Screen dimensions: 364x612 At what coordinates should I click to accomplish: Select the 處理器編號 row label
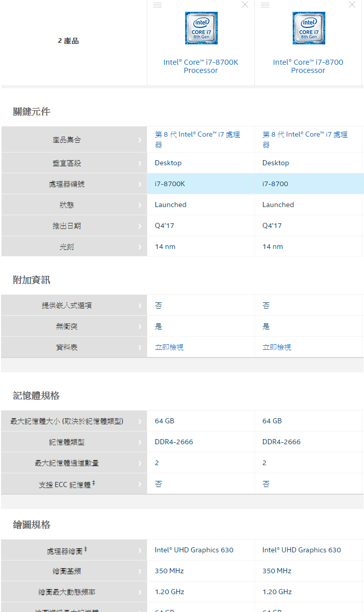pyautogui.click(x=67, y=184)
